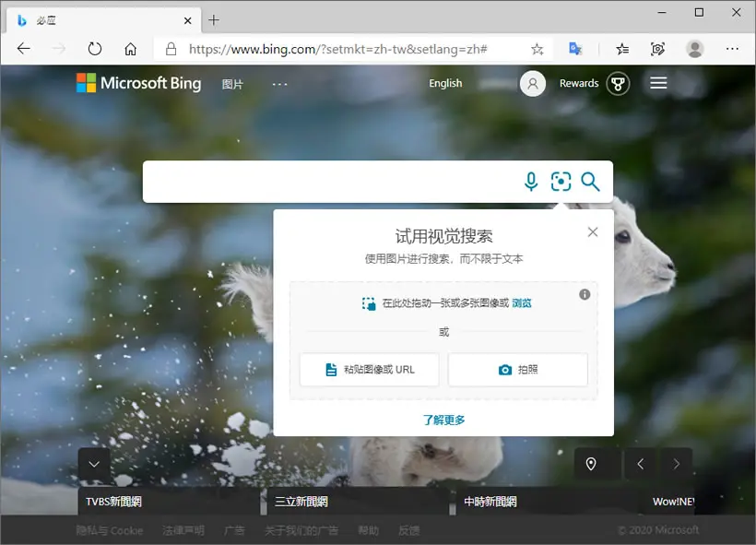Viewport: 756px width, 545px height.
Task: Open the Bing hamburger menu
Action: click(x=658, y=83)
